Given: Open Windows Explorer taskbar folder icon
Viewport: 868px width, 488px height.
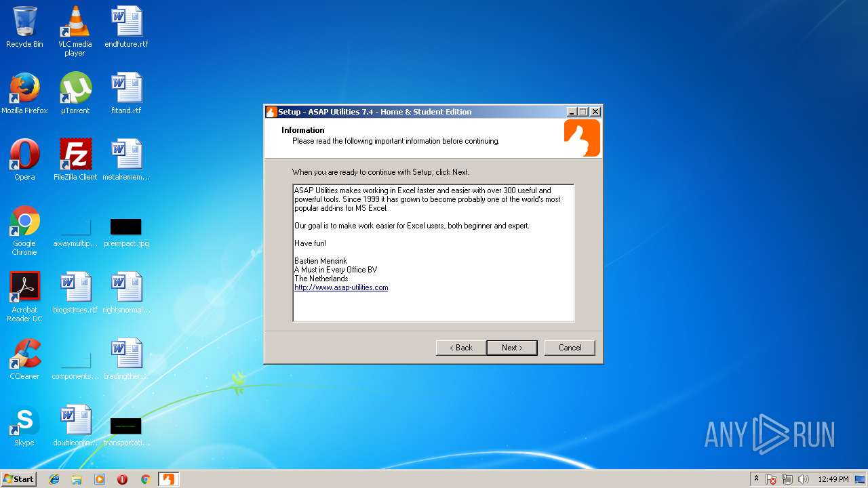Looking at the screenshot, I should (x=77, y=479).
